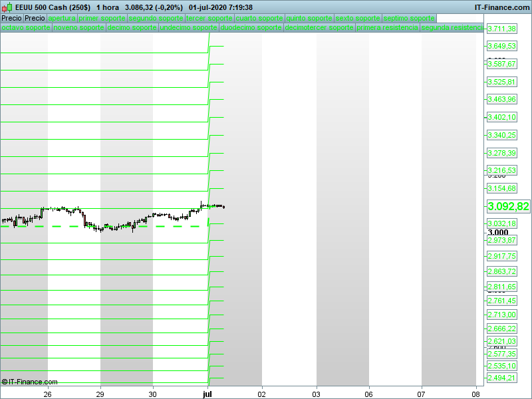Click the 06 date marker on time axis

coord(369,394)
